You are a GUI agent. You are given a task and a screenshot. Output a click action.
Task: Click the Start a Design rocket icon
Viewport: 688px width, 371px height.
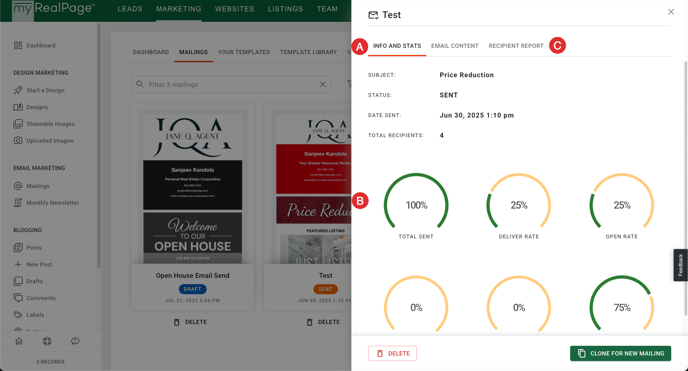coord(18,90)
